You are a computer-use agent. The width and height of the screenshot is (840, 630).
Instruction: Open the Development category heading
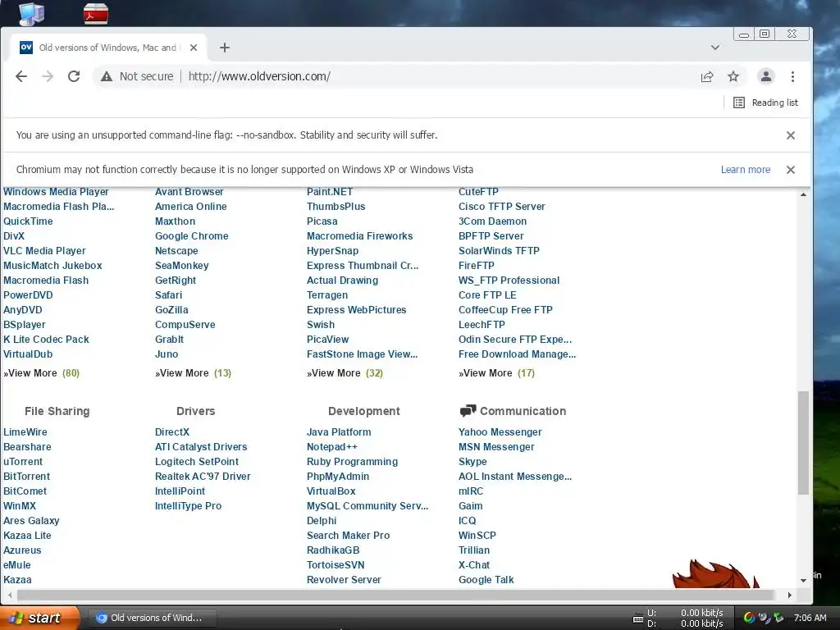click(363, 411)
